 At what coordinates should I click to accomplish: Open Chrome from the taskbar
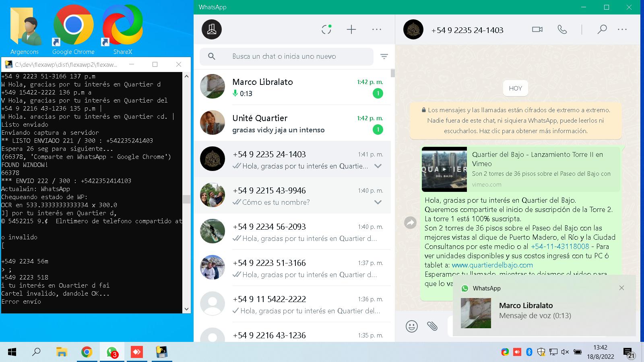tap(87, 352)
